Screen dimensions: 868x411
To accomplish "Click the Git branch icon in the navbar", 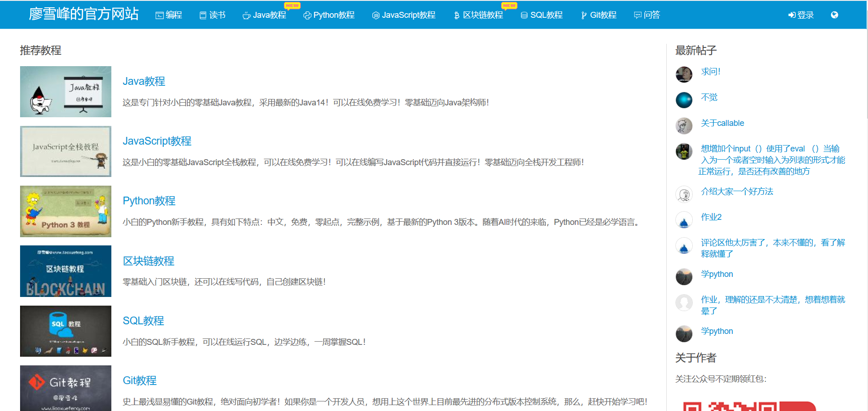I will click(583, 15).
